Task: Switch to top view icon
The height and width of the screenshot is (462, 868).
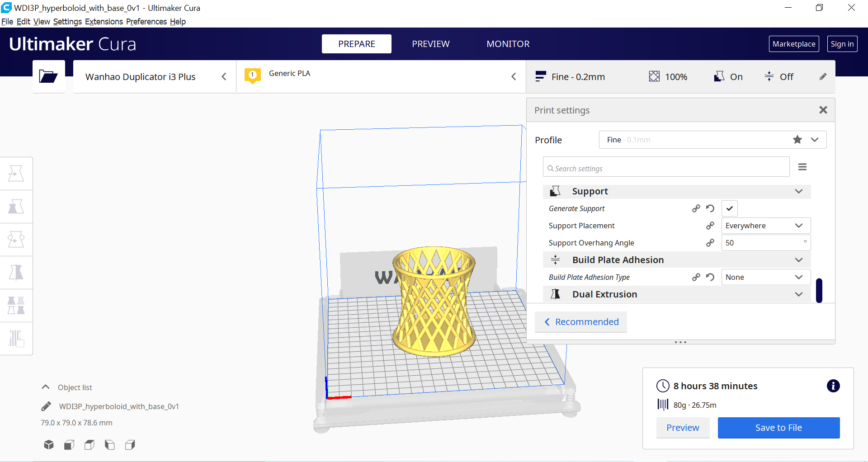Action: point(90,445)
